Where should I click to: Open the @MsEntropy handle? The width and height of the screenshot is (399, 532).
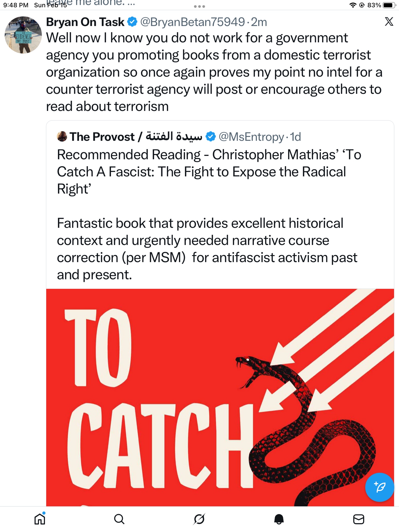point(251,137)
